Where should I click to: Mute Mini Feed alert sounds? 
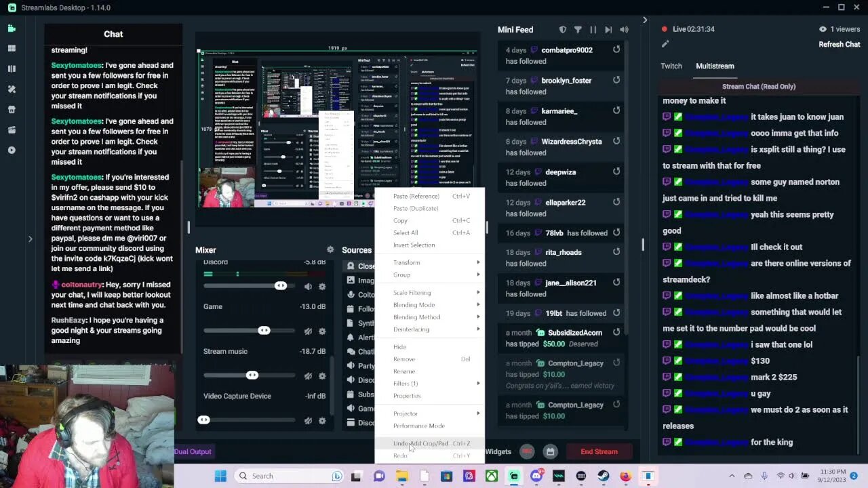point(624,30)
